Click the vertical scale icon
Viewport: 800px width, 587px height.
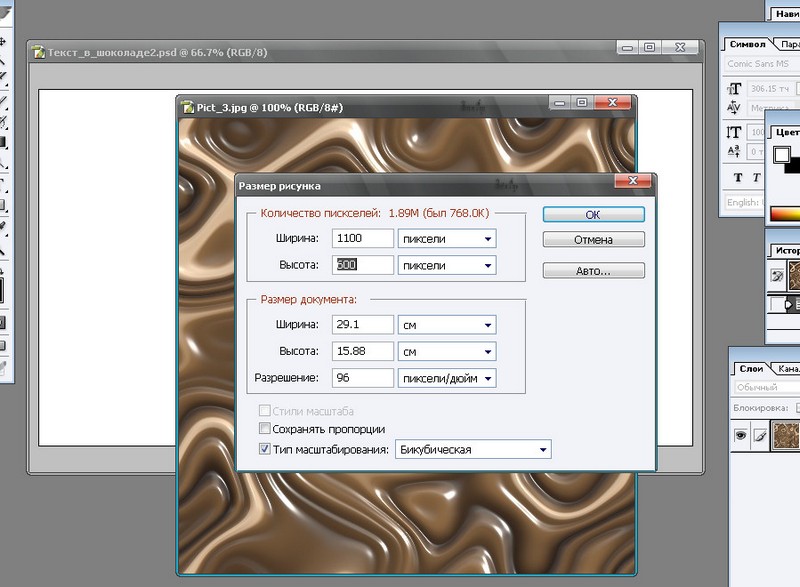pyautogui.click(x=734, y=132)
